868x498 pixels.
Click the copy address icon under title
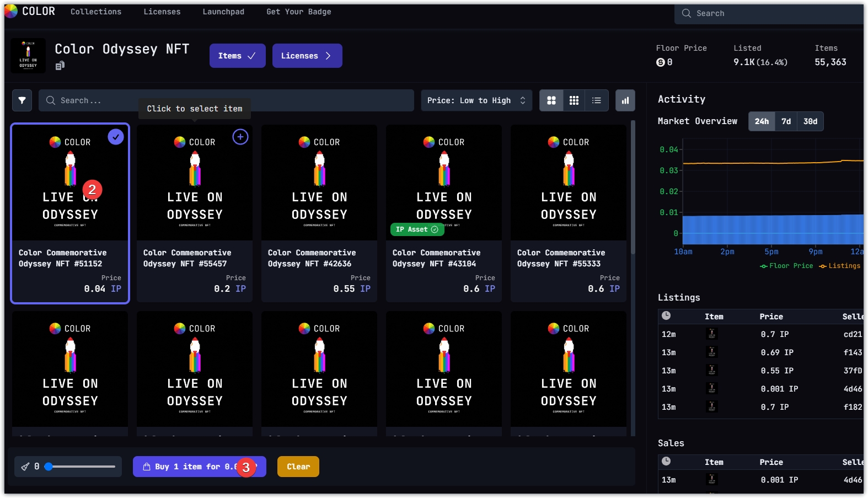tap(60, 66)
